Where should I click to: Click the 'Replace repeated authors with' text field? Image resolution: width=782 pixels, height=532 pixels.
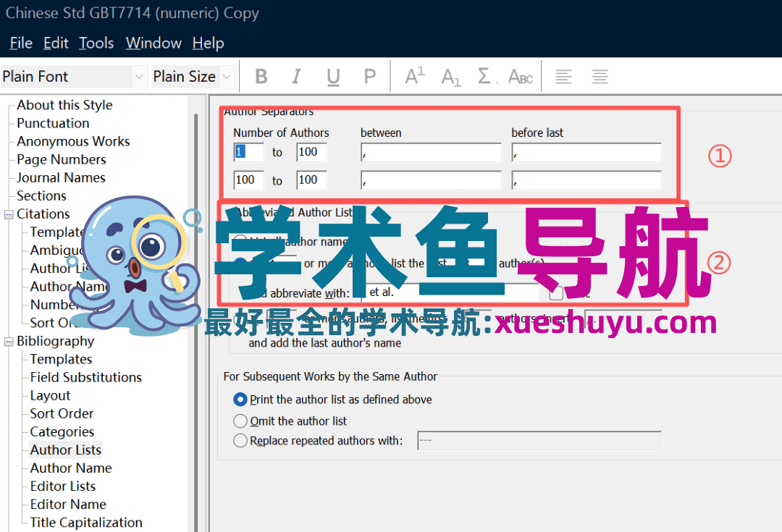coord(539,440)
